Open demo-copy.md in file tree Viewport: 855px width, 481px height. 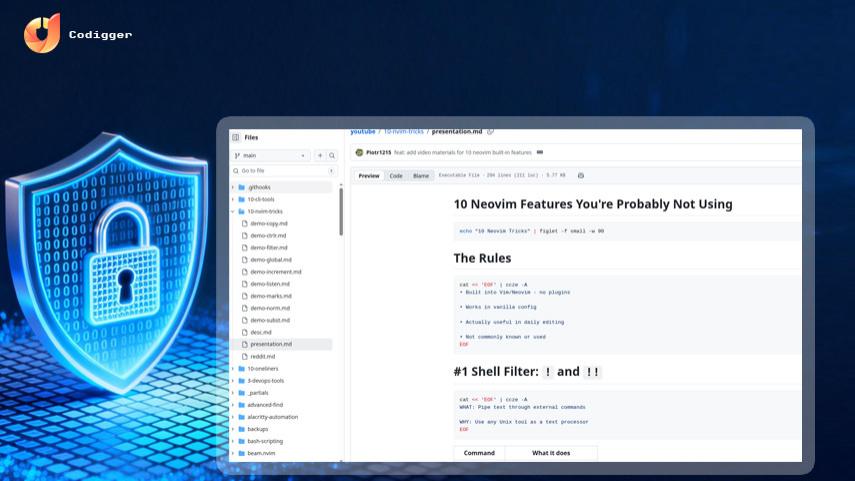(x=269, y=224)
